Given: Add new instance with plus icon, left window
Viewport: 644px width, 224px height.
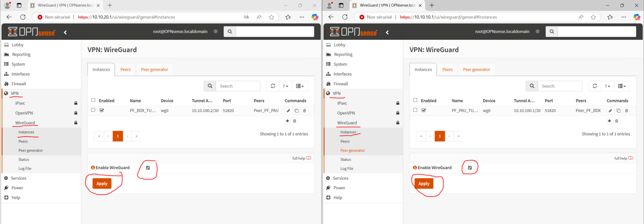Looking at the screenshot, I should click(x=287, y=121).
